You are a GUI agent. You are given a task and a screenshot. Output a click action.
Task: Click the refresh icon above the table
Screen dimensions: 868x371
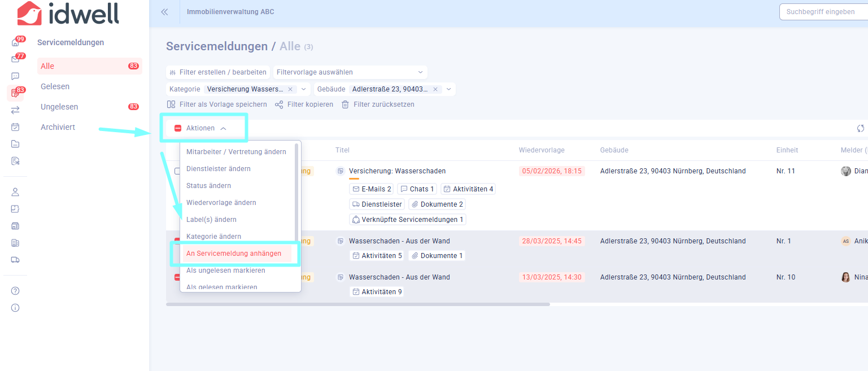860,128
